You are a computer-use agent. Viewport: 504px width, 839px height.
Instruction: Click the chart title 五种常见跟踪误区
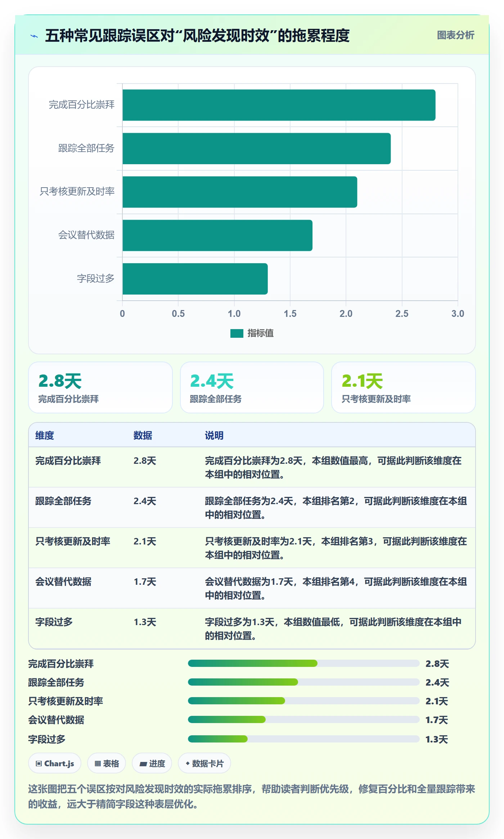coord(197,36)
